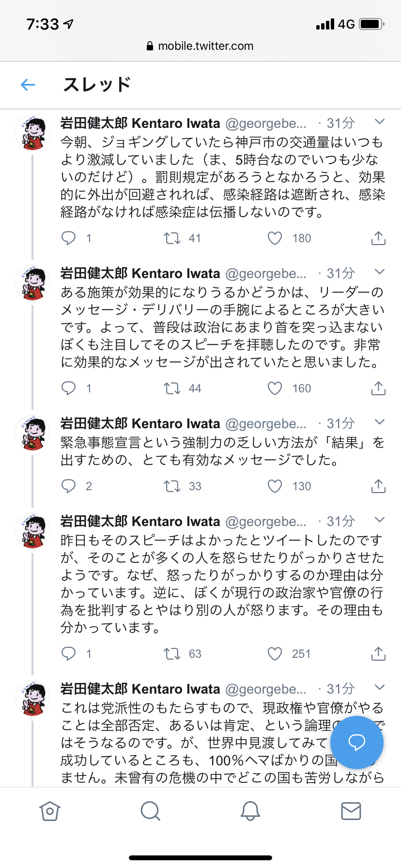
Task: Tap the mobile.twitter.com address bar
Action: pyautogui.click(x=200, y=46)
